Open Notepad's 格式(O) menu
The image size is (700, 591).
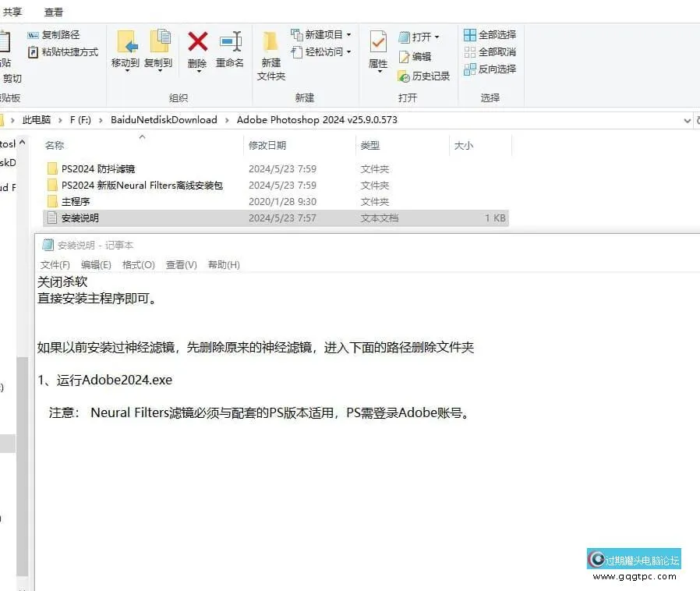138,264
